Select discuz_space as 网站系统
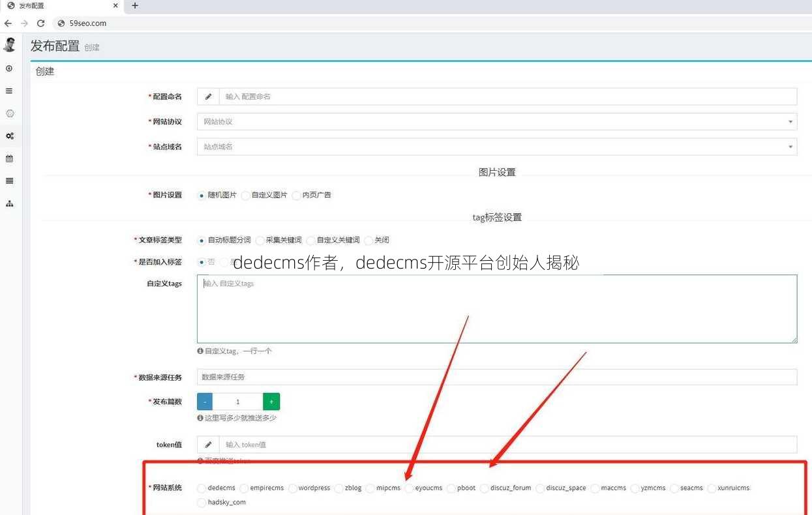 tap(540, 488)
